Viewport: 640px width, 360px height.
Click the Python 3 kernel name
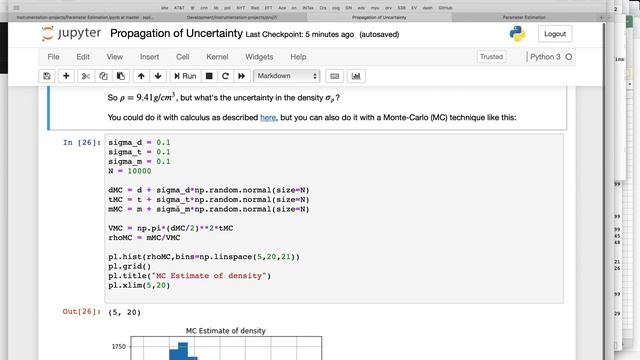point(545,57)
